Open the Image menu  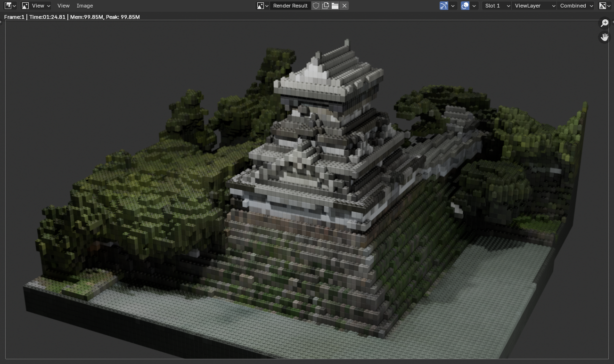[x=85, y=6]
